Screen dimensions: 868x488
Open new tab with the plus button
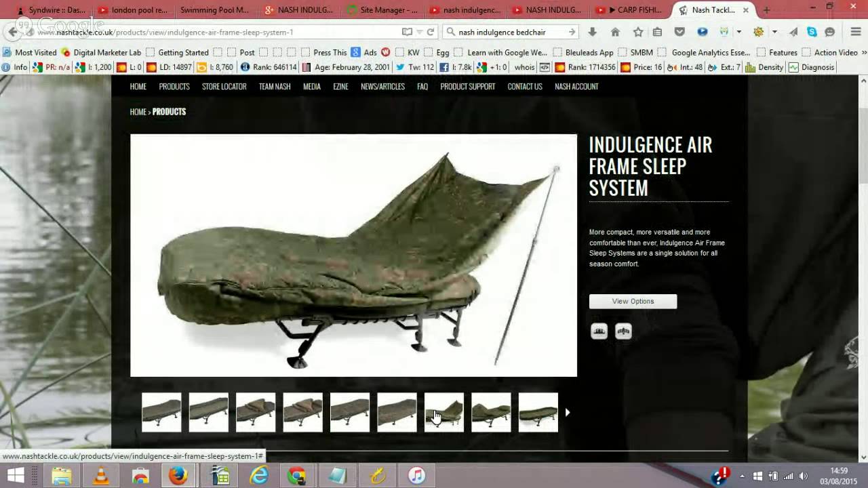766,10
